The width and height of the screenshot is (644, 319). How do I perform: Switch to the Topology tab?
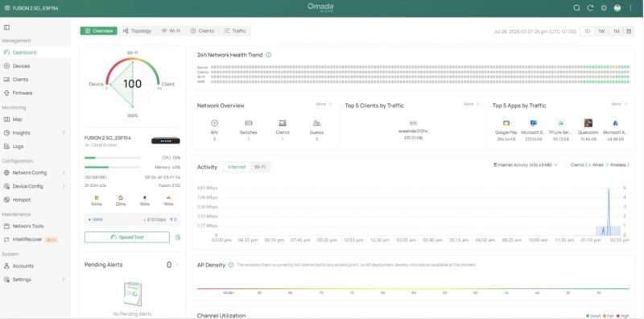[137, 31]
